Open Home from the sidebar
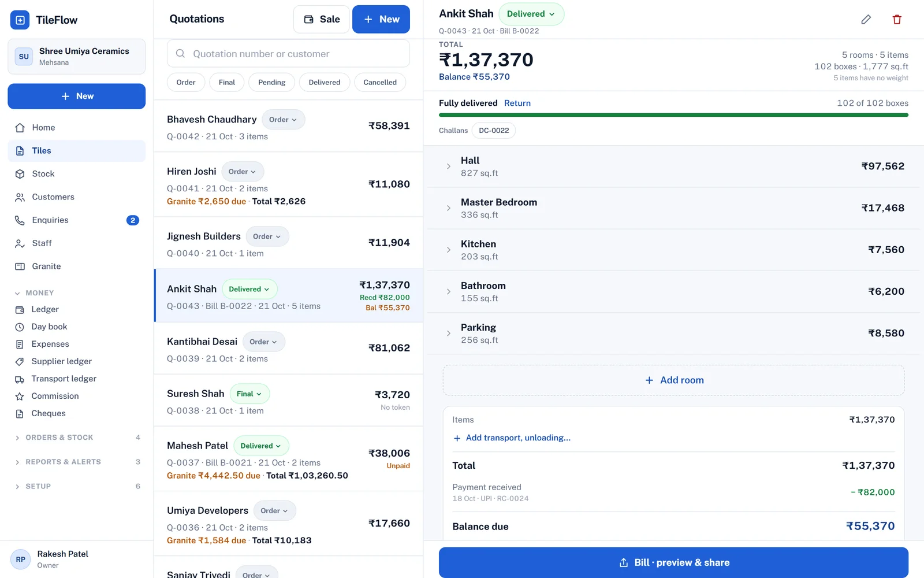This screenshot has height=578, width=924. [76, 128]
